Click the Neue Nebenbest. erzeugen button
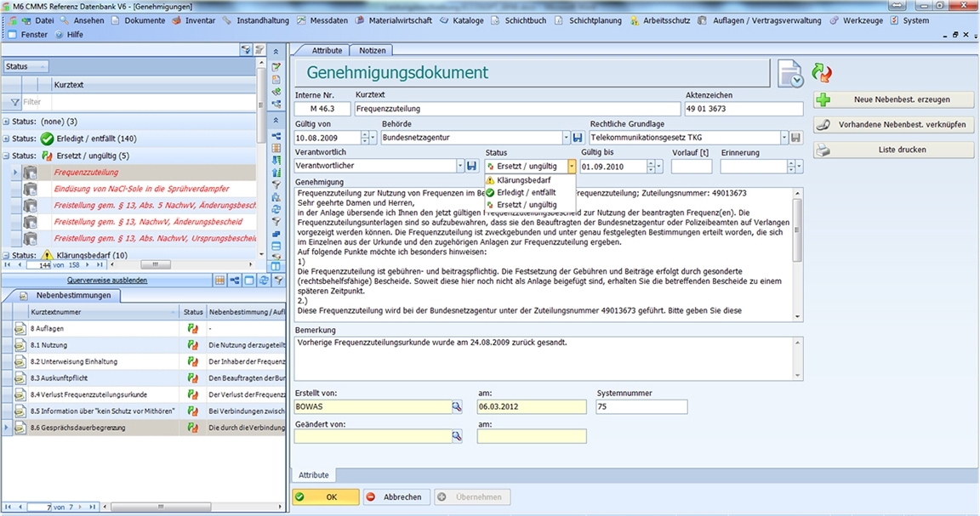This screenshot has height=516, width=980. [894, 99]
